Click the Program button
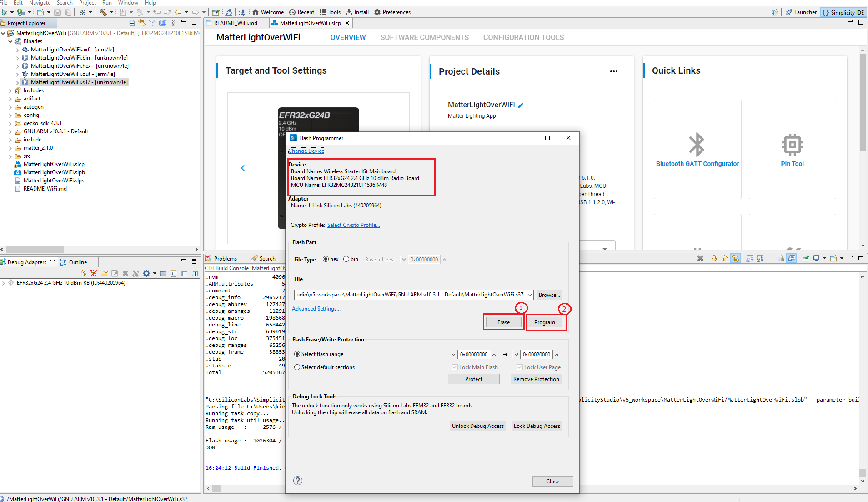The image size is (868, 502). coord(544,322)
